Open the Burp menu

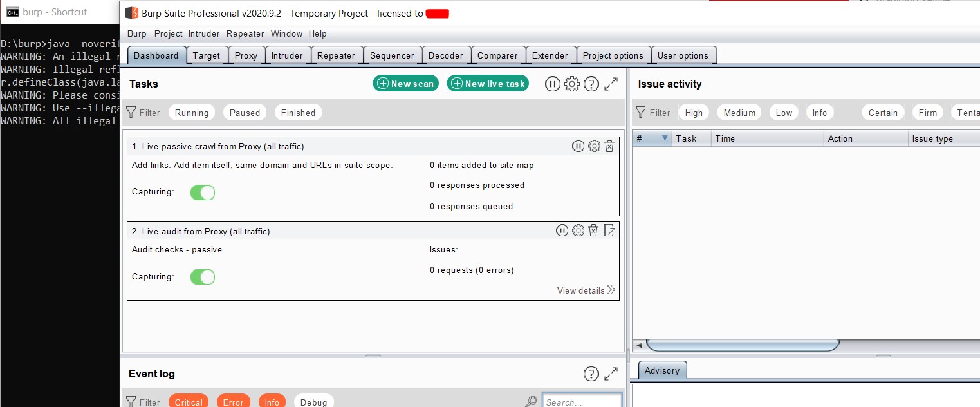coord(136,33)
